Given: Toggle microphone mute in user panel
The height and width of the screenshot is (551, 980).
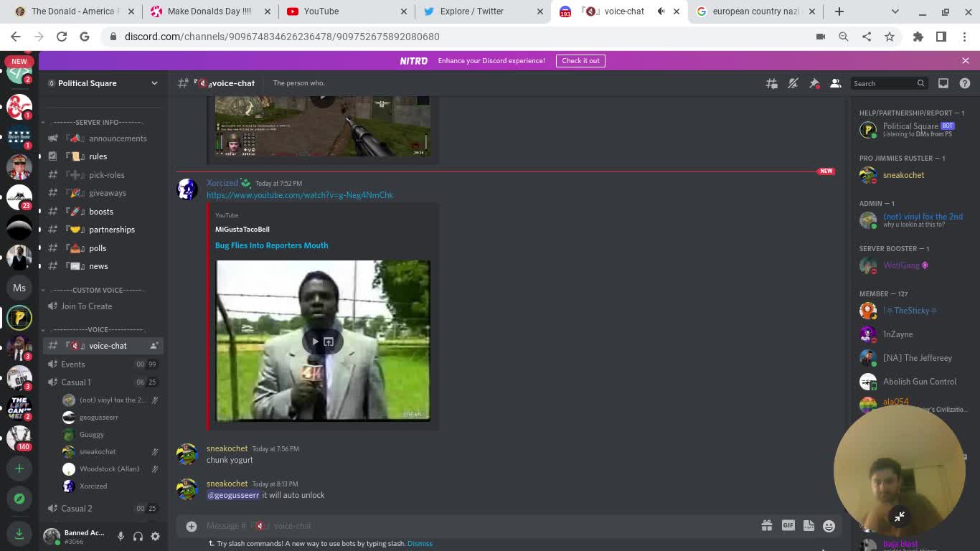Looking at the screenshot, I should (x=121, y=536).
